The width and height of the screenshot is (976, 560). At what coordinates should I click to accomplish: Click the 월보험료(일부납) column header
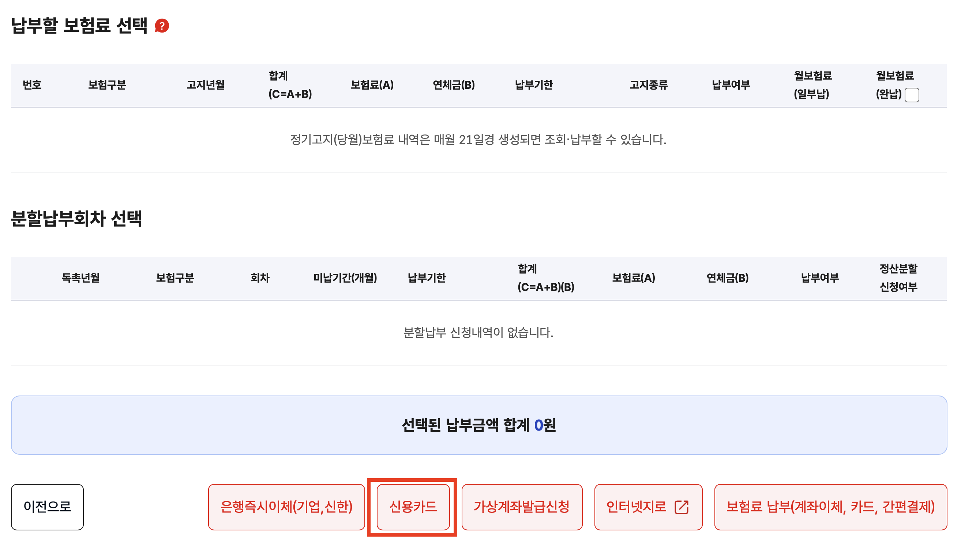(x=812, y=85)
